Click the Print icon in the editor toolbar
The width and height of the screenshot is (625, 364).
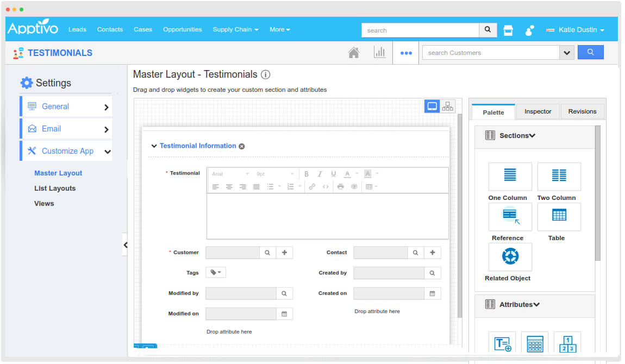340,185
